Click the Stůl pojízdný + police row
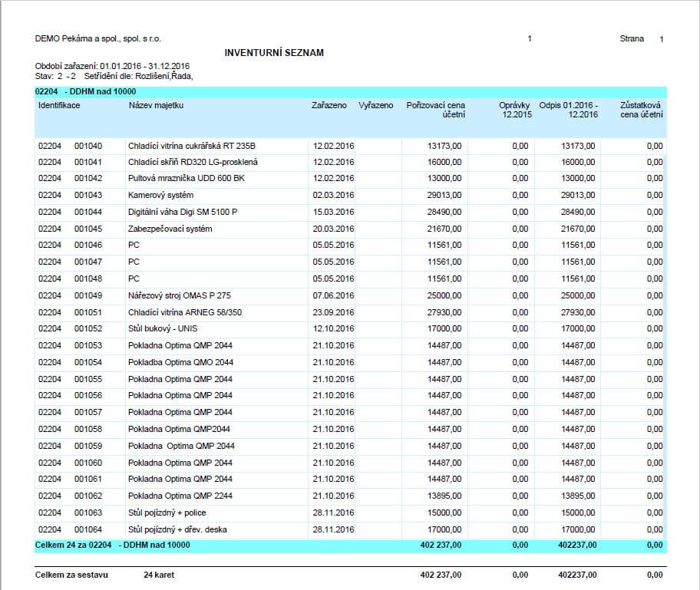700x590 pixels. (x=167, y=513)
